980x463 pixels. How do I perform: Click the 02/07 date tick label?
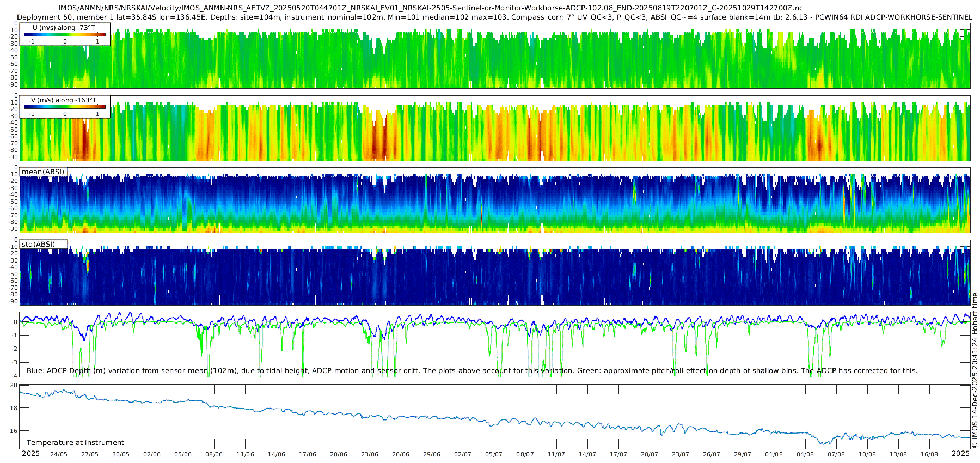pos(463,454)
